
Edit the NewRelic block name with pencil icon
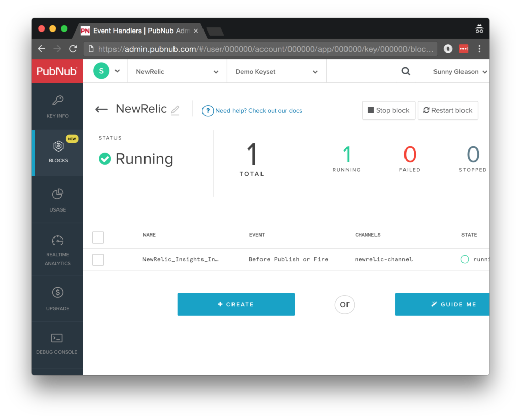tap(175, 110)
